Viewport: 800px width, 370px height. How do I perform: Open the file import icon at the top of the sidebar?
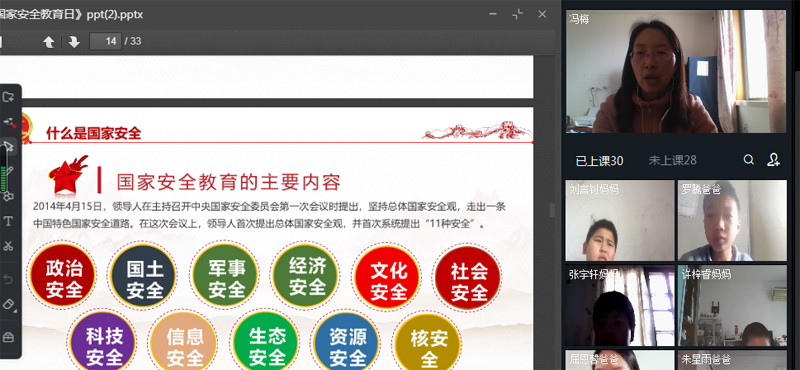(8, 97)
